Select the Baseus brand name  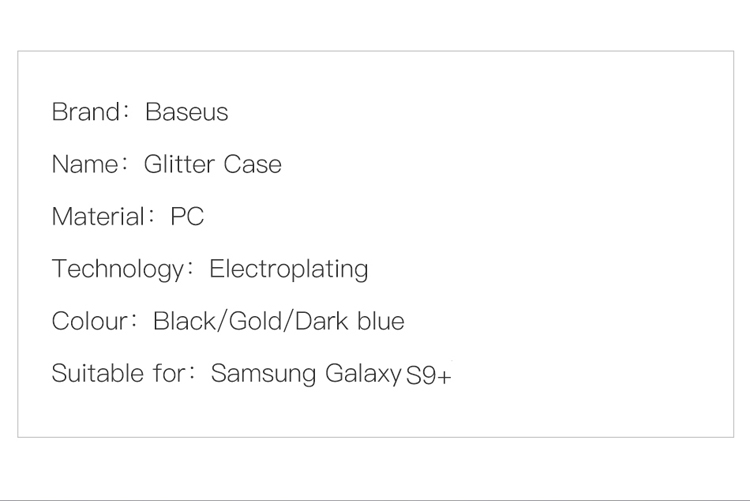(x=187, y=112)
